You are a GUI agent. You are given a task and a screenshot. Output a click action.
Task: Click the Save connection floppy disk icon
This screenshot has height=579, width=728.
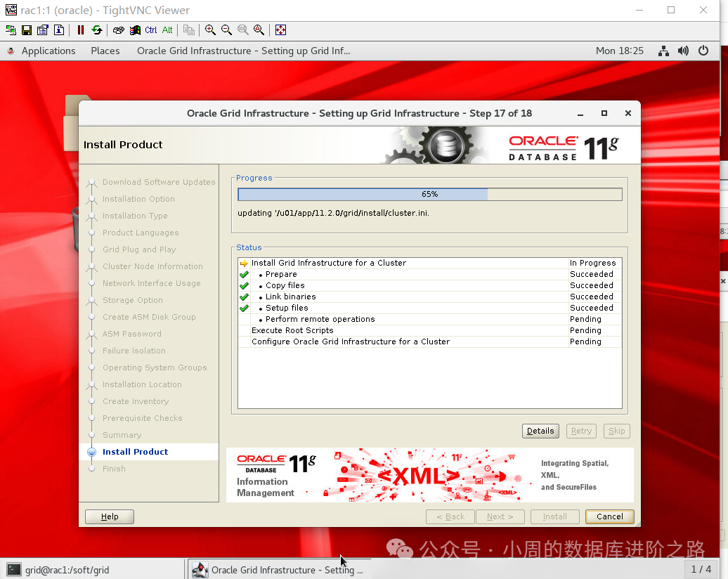27,30
